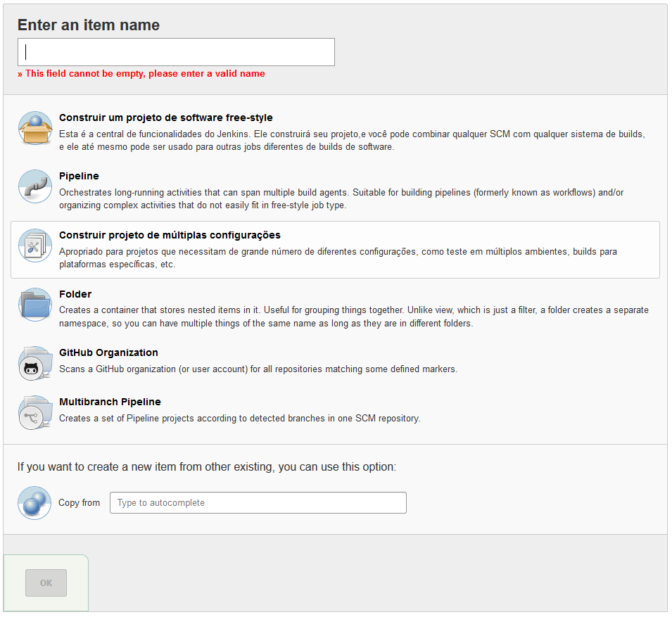This screenshot has width=672, height=617.
Task: Choose the multi-configuration project icon
Action: [34, 246]
